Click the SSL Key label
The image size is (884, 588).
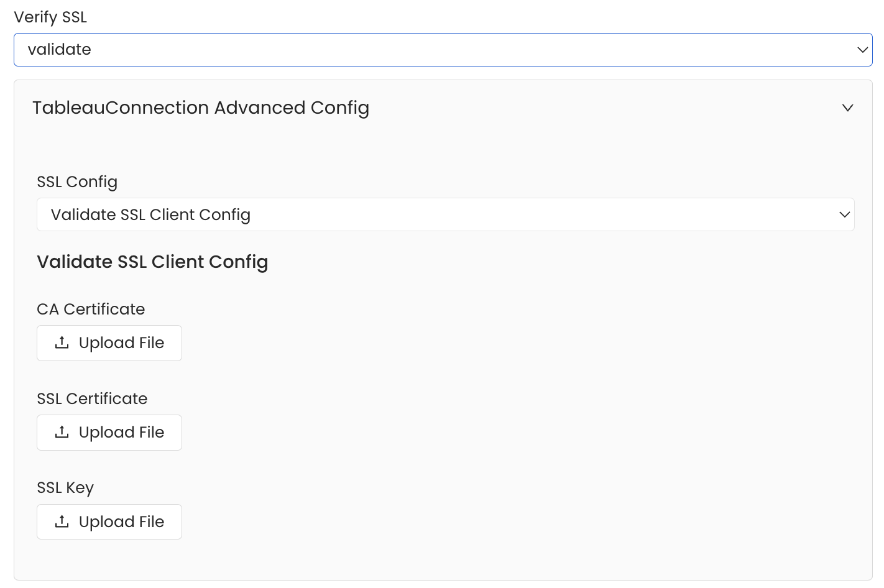[65, 488]
